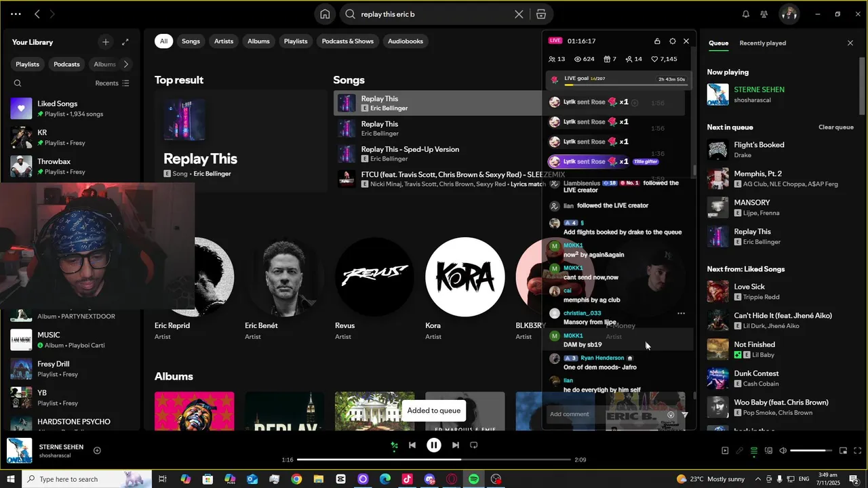Open TikTok LIVE overlay settings gear

coord(672,41)
